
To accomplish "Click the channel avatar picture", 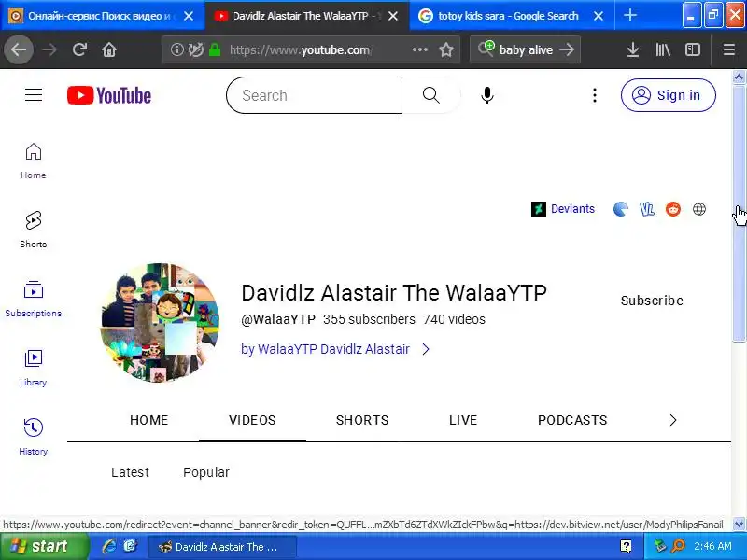I will coord(160,322).
